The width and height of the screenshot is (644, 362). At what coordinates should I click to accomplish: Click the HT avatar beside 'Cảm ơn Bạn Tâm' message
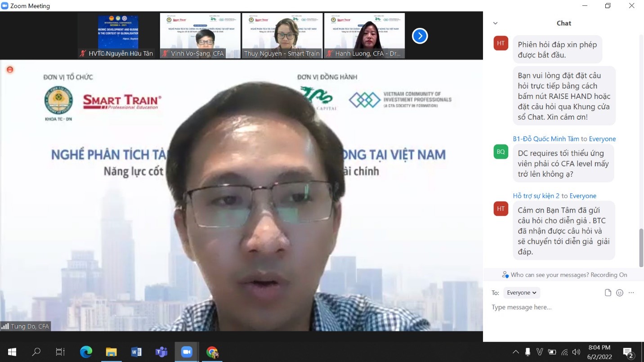point(501,209)
